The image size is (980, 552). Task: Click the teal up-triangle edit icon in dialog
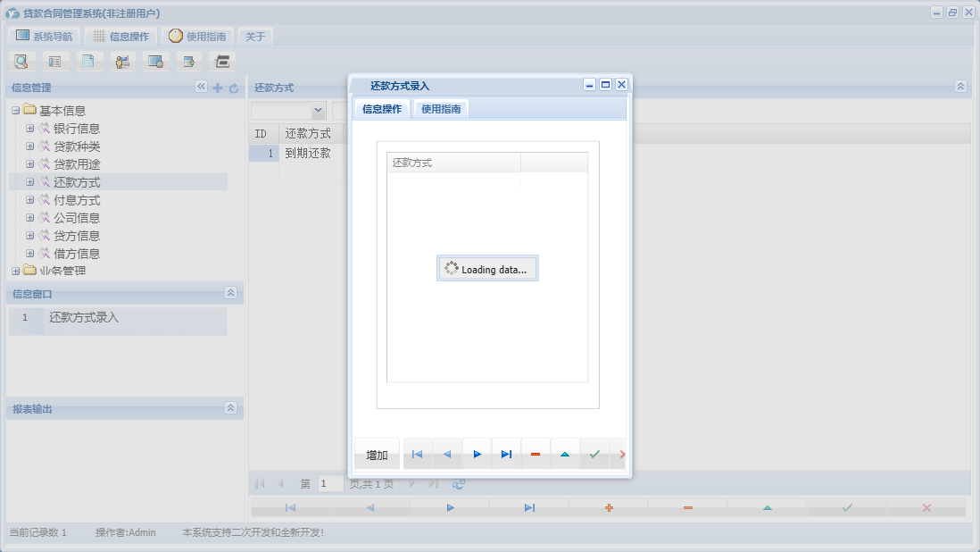565,455
